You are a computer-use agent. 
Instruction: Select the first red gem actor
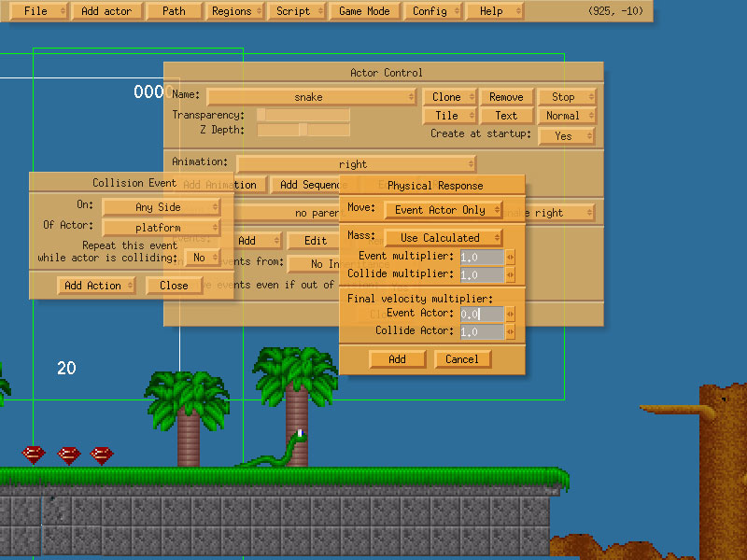point(34,455)
